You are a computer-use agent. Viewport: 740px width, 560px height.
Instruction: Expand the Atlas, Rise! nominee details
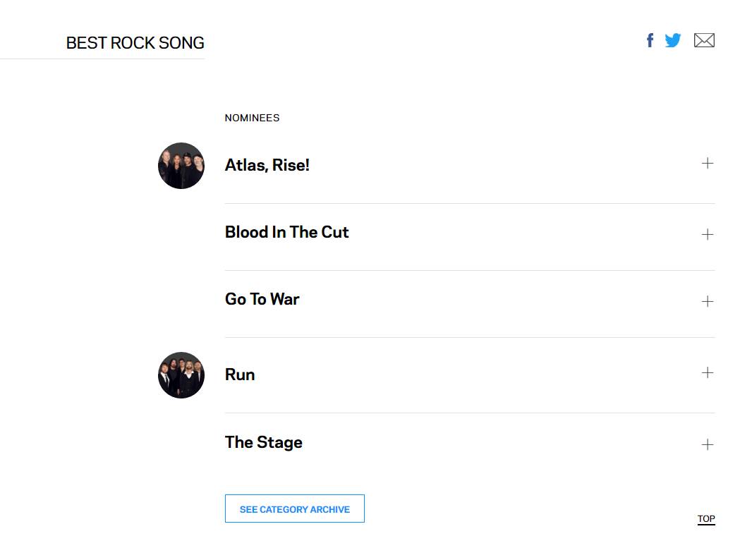tap(707, 164)
